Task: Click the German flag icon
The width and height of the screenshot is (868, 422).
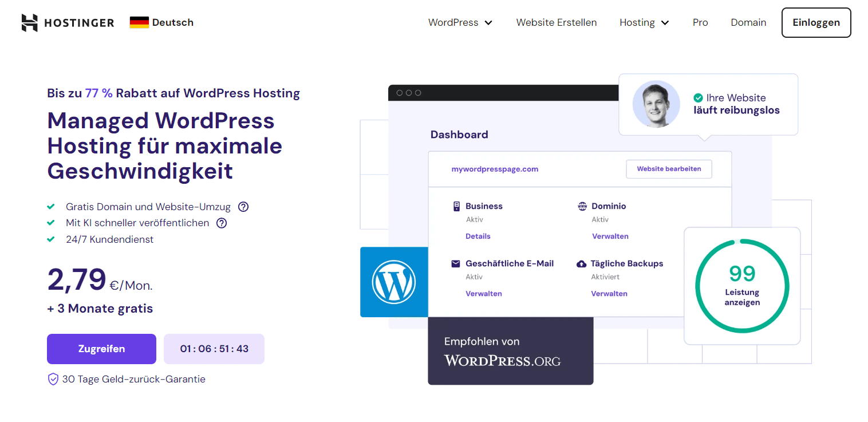Action: tap(139, 22)
